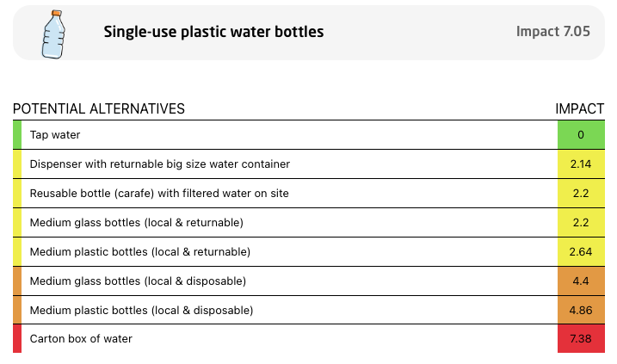Open the Carton box of water row
617x364 pixels.
pos(308,339)
